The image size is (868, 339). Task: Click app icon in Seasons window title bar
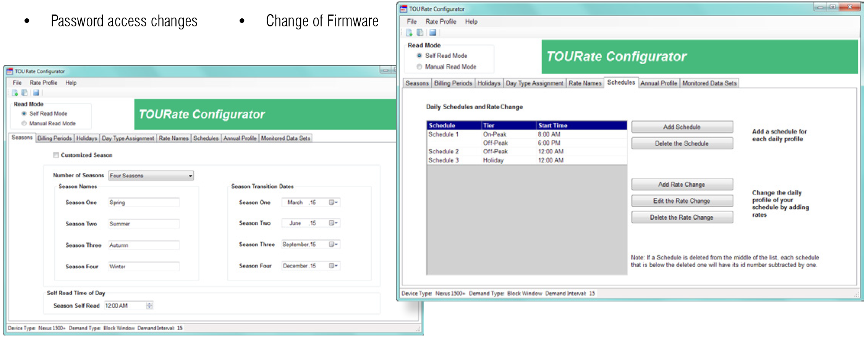[x=10, y=71]
